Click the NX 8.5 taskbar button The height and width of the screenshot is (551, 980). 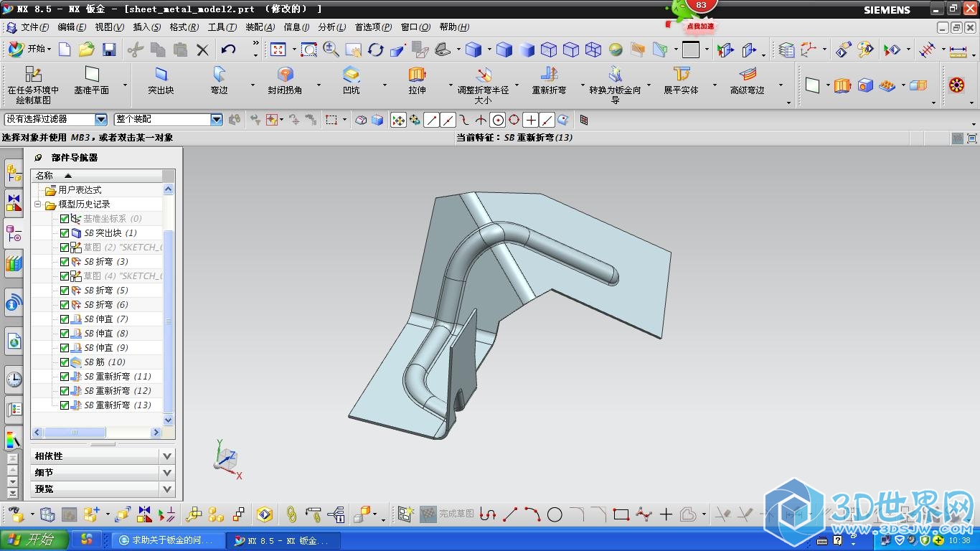click(282, 540)
